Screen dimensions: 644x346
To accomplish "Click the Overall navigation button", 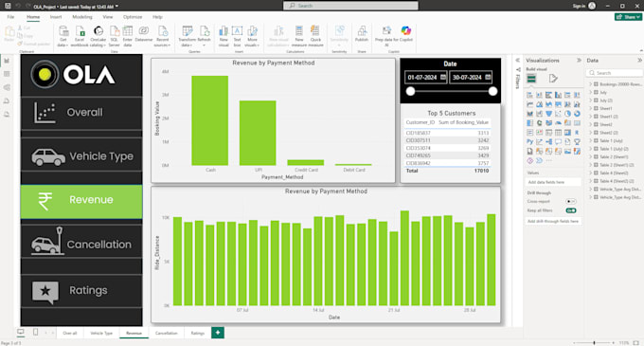I will point(81,113).
